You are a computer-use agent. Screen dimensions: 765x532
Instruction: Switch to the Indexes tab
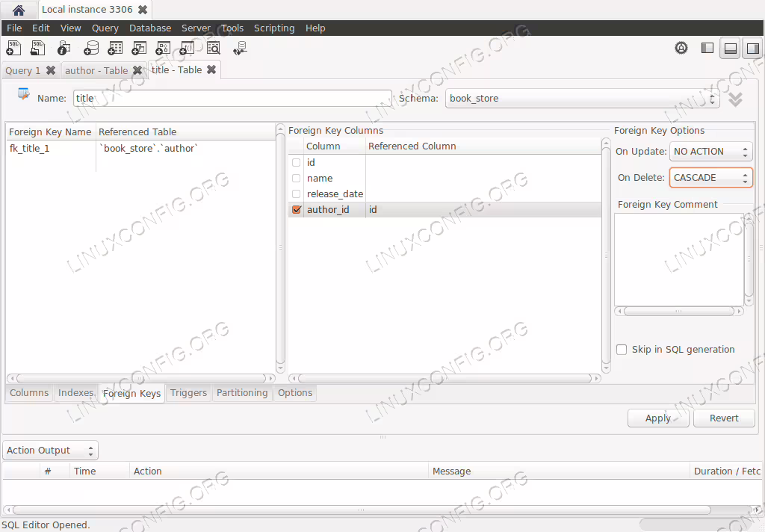pos(75,393)
